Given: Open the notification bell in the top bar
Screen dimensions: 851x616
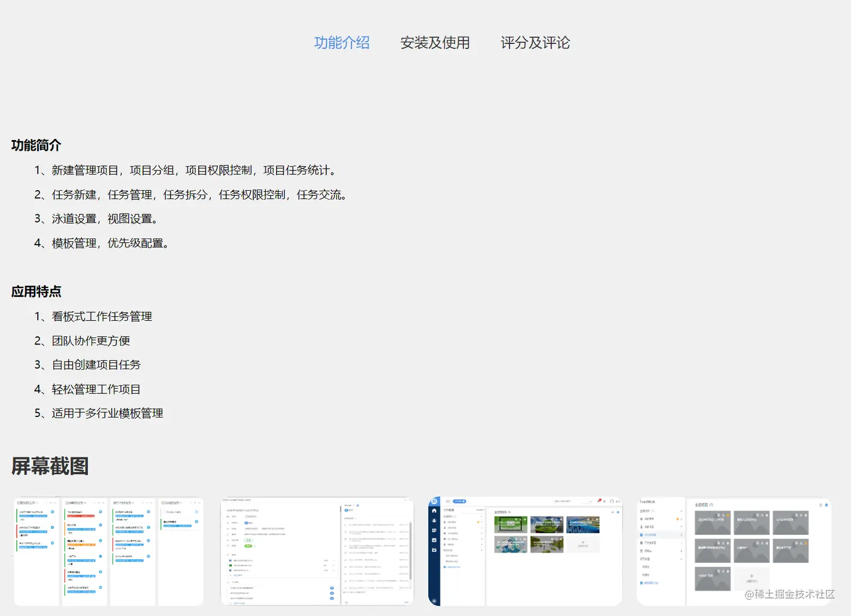Looking at the screenshot, I should point(598,502).
